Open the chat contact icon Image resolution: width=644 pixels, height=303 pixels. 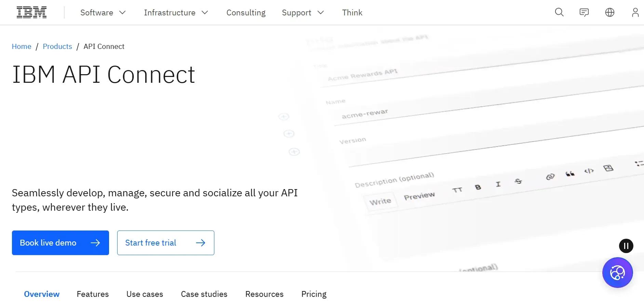pos(584,13)
